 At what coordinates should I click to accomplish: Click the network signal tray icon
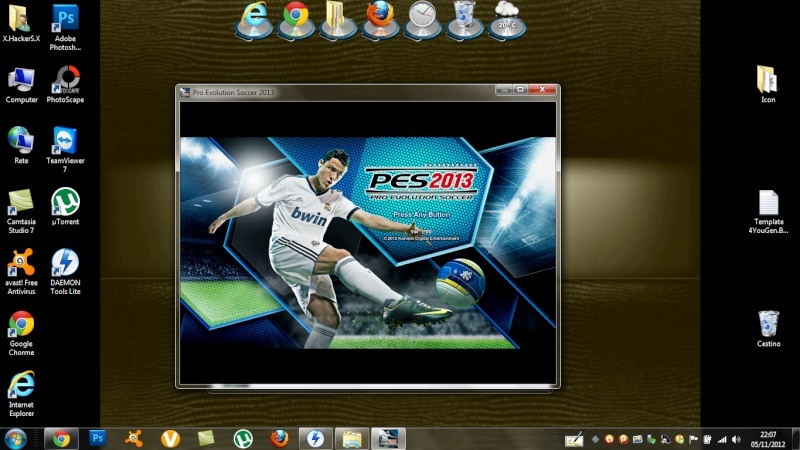tap(722, 439)
